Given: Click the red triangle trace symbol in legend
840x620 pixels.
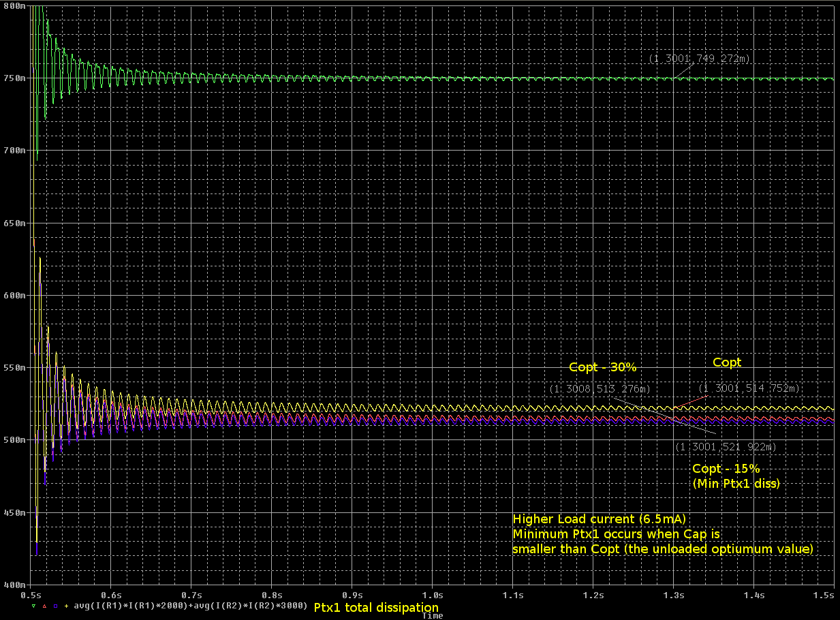Looking at the screenshot, I should pos(44,606).
